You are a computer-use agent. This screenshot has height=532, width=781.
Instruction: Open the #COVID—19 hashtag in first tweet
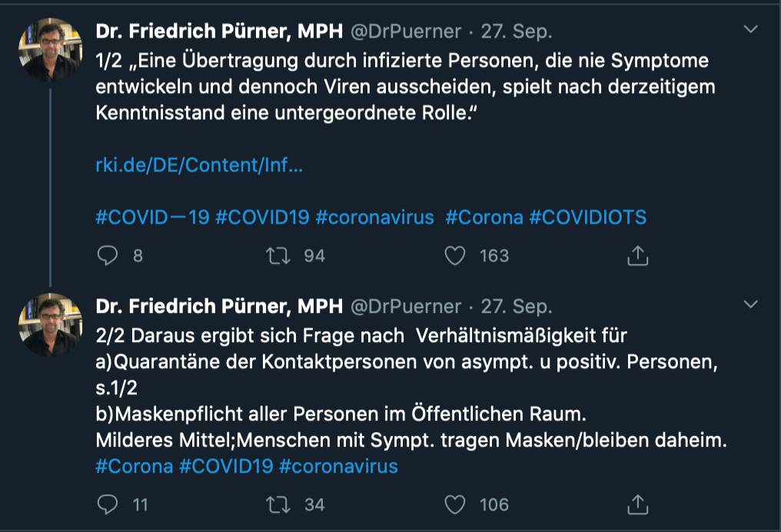pos(152,218)
